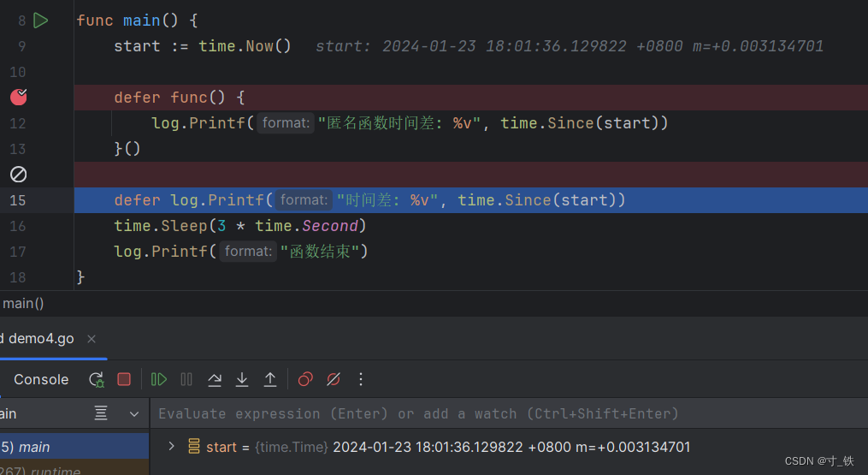Toggle the red breakpoint on line 11
The height and width of the screenshot is (475, 868).
(19, 98)
